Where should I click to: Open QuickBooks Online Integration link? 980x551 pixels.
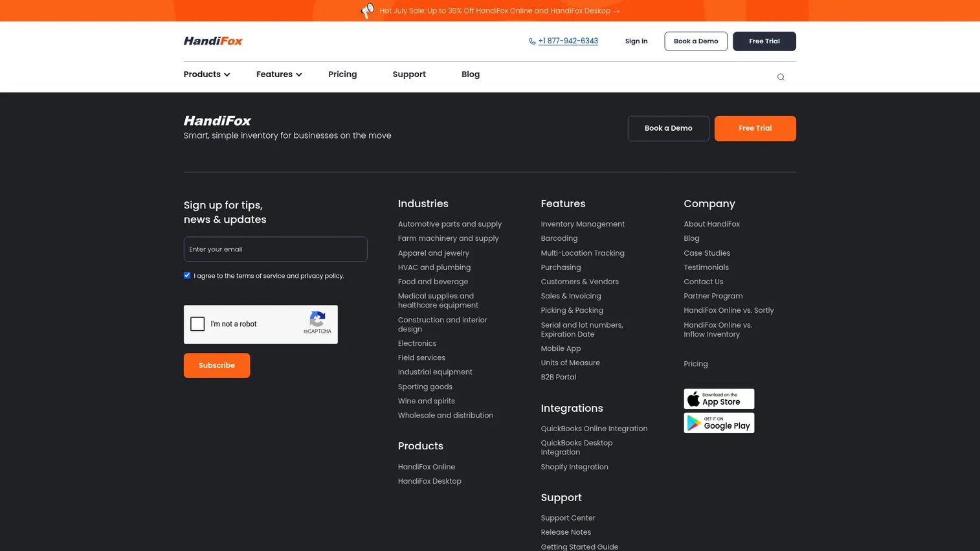pyautogui.click(x=594, y=429)
